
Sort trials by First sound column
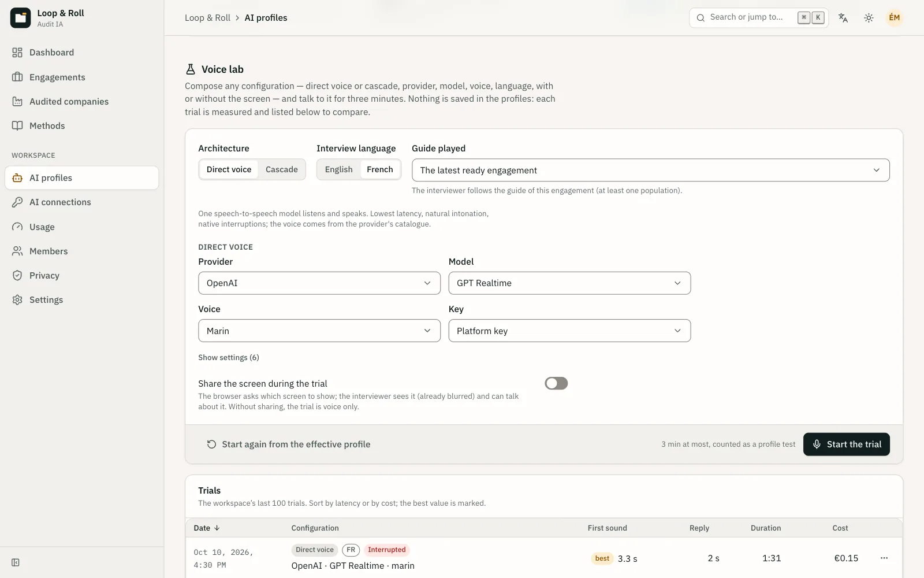[608, 528]
